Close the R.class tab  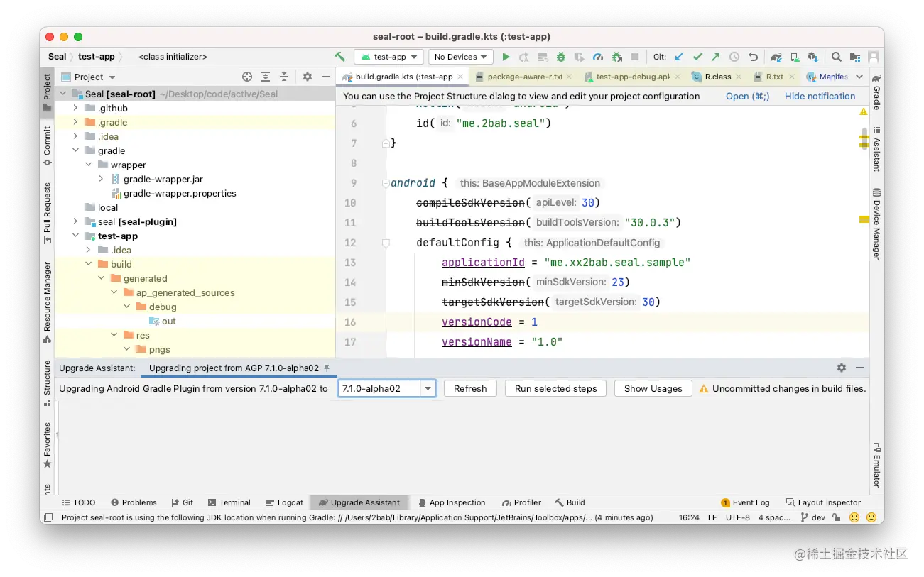pyautogui.click(x=739, y=77)
